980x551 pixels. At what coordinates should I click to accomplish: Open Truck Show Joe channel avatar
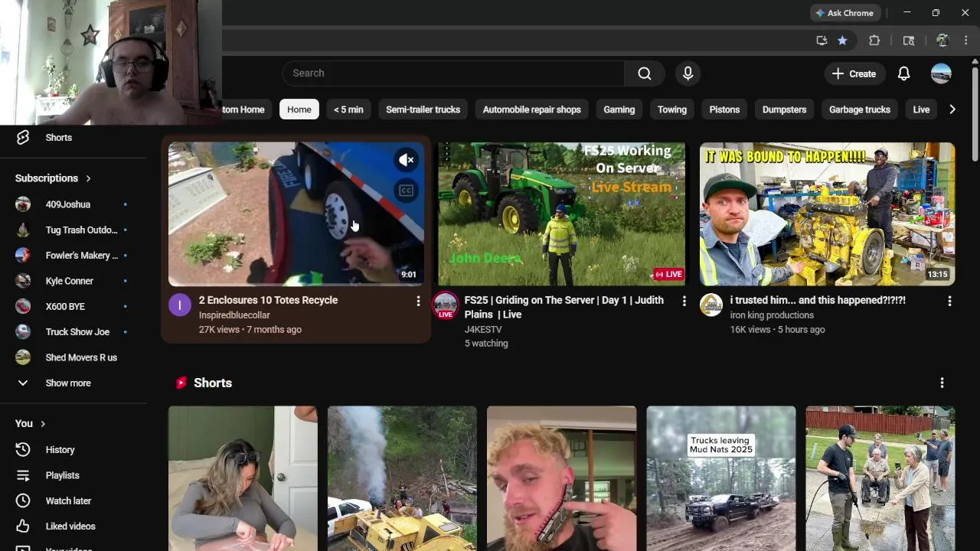click(23, 332)
